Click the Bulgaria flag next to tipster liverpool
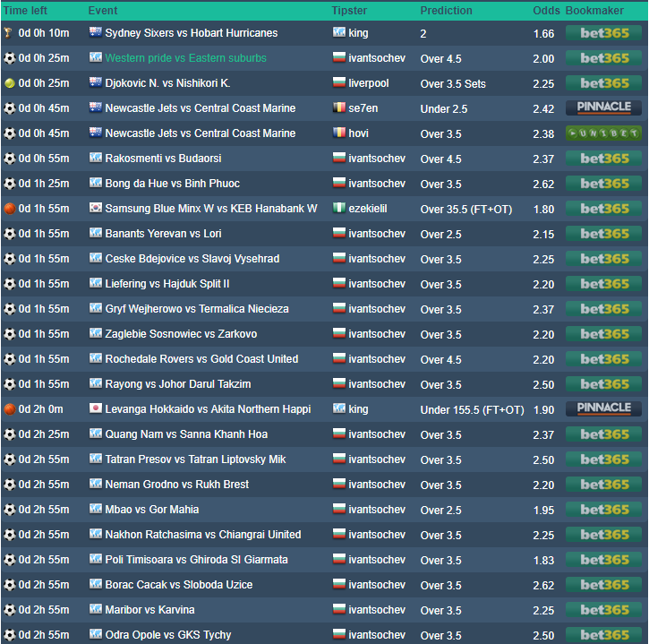 point(339,82)
